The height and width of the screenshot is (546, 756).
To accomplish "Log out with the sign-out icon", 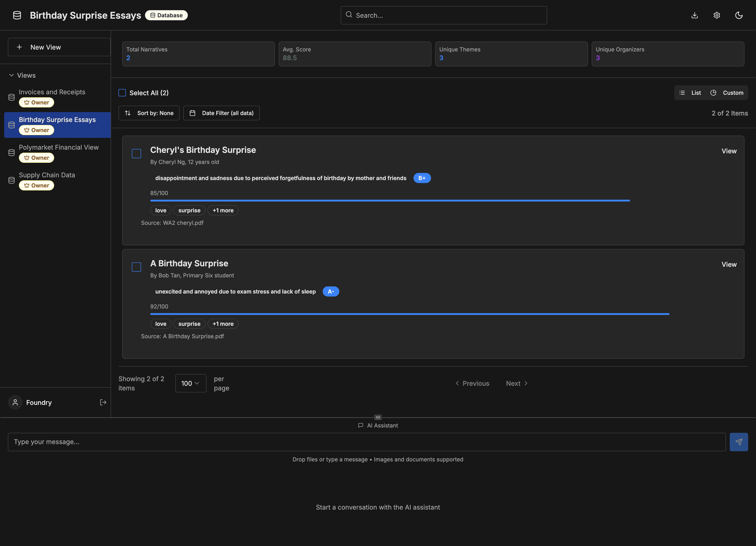I will tap(103, 402).
